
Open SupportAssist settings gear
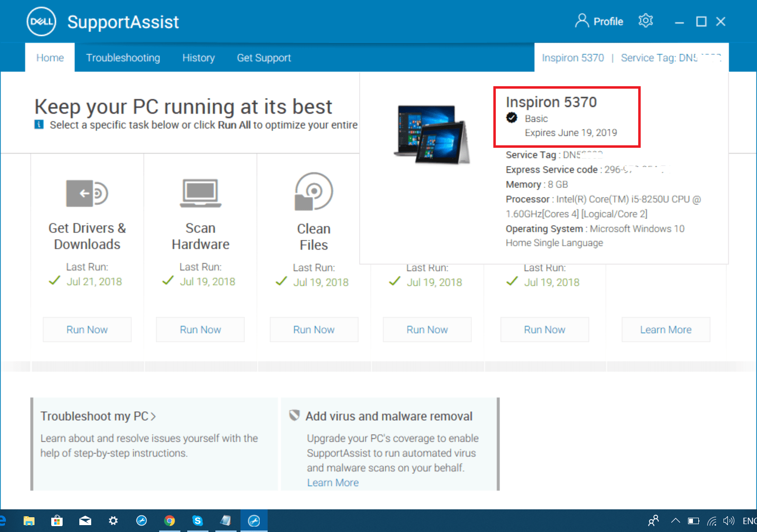646,21
